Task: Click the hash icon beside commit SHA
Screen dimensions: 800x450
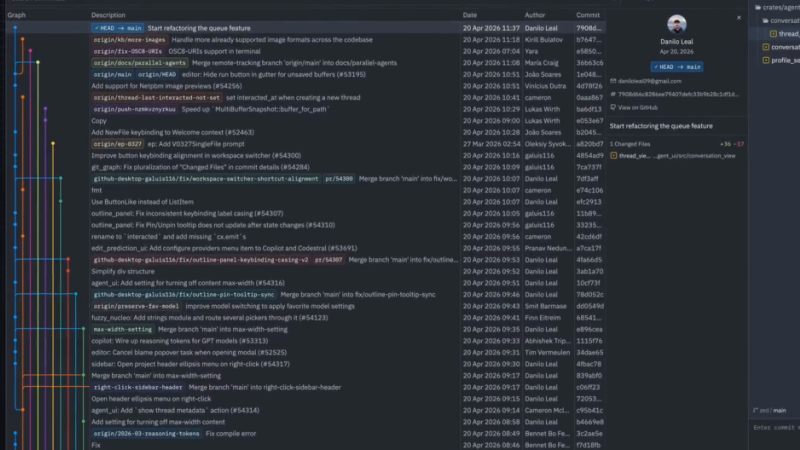Action: [x=613, y=94]
